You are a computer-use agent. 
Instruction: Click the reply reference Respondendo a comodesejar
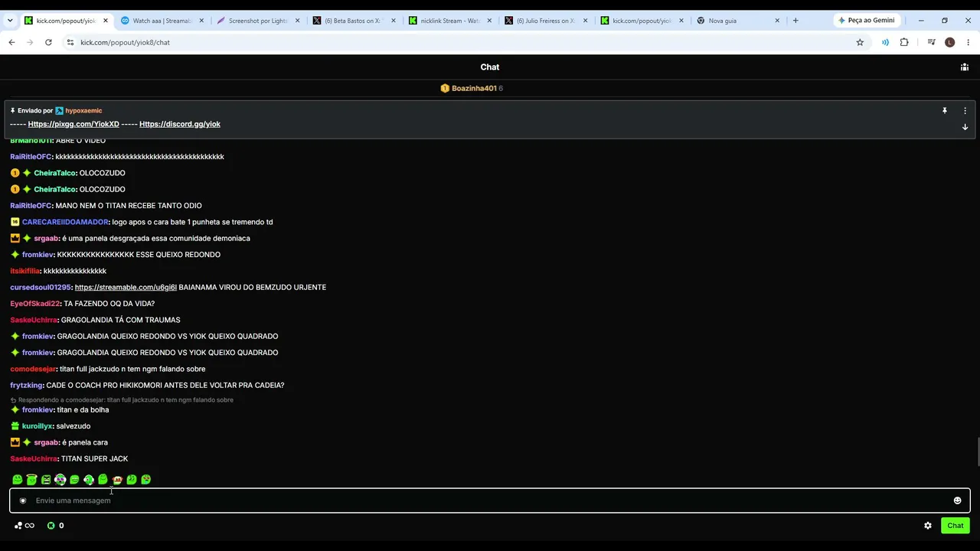(x=122, y=400)
